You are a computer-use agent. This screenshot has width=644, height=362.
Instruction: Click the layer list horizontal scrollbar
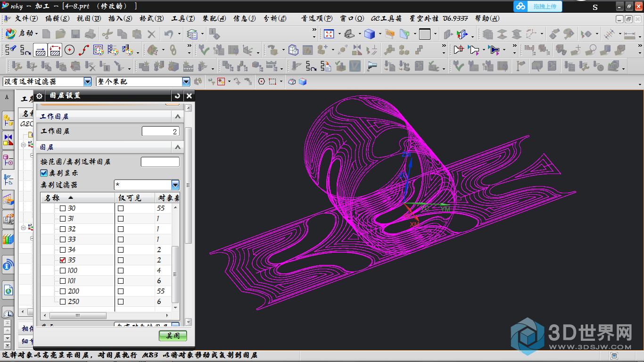(x=77, y=315)
